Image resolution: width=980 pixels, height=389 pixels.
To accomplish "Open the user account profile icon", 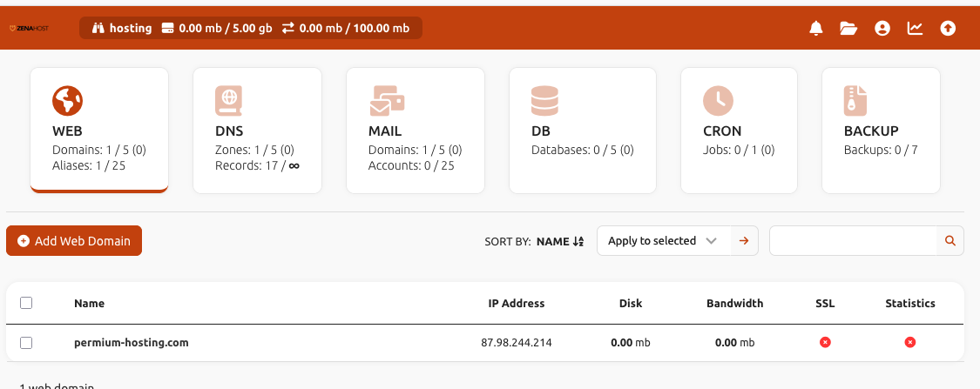I will click(x=882, y=29).
